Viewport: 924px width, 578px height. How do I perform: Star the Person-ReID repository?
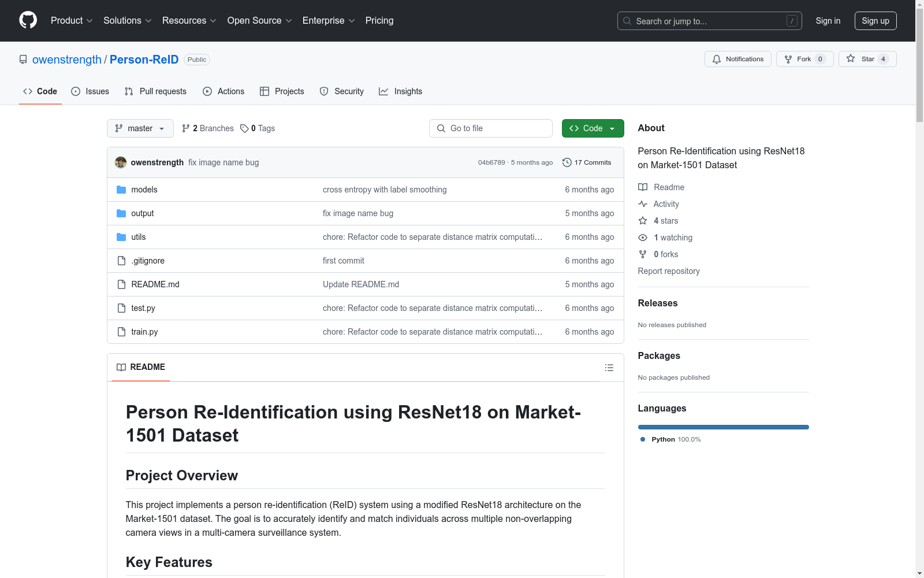pyautogui.click(x=867, y=59)
